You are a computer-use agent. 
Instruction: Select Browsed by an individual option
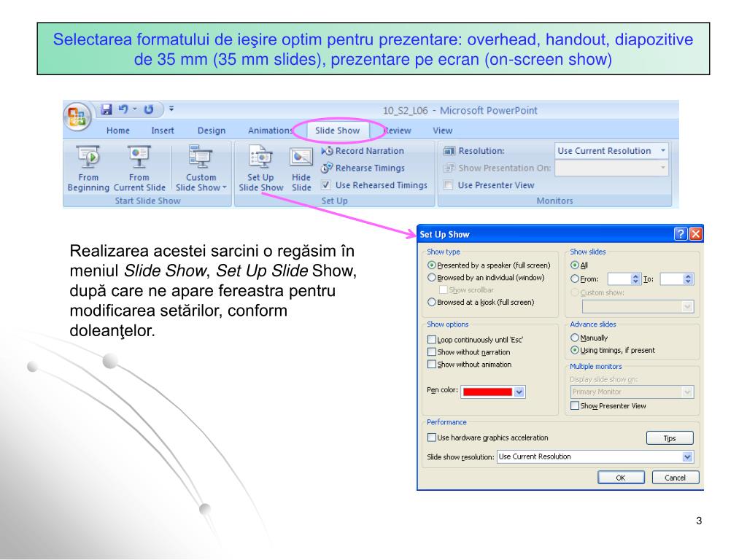pos(432,277)
